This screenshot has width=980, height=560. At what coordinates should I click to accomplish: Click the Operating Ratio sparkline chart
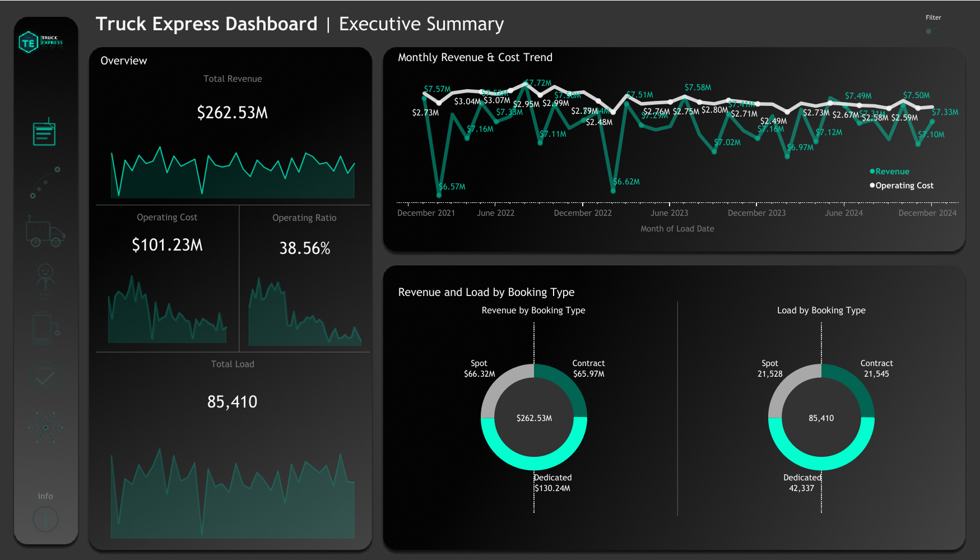tap(305, 311)
